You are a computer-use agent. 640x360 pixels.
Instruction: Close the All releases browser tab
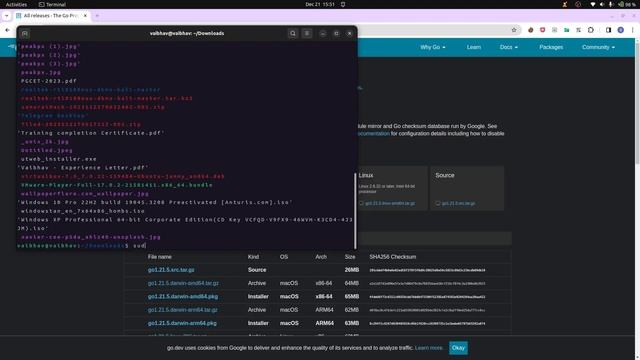85,16
